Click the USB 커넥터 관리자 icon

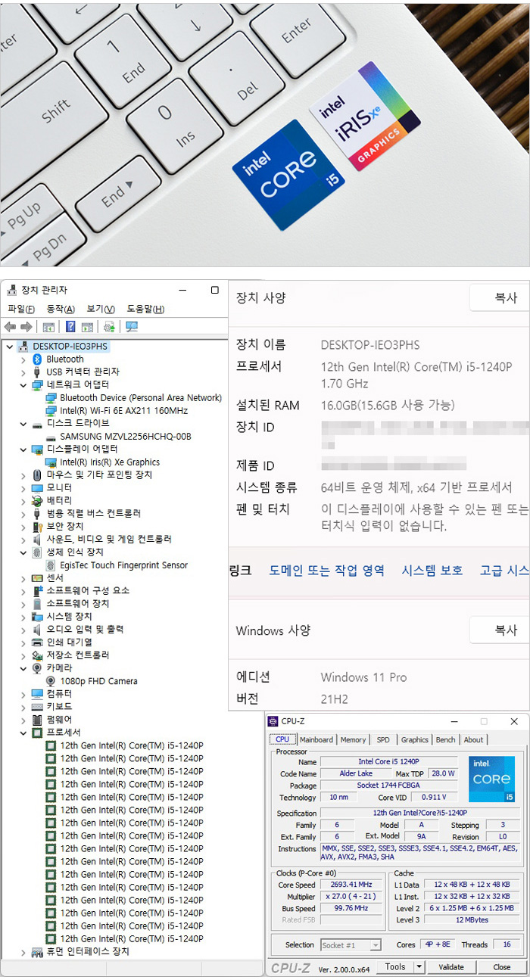[37, 372]
